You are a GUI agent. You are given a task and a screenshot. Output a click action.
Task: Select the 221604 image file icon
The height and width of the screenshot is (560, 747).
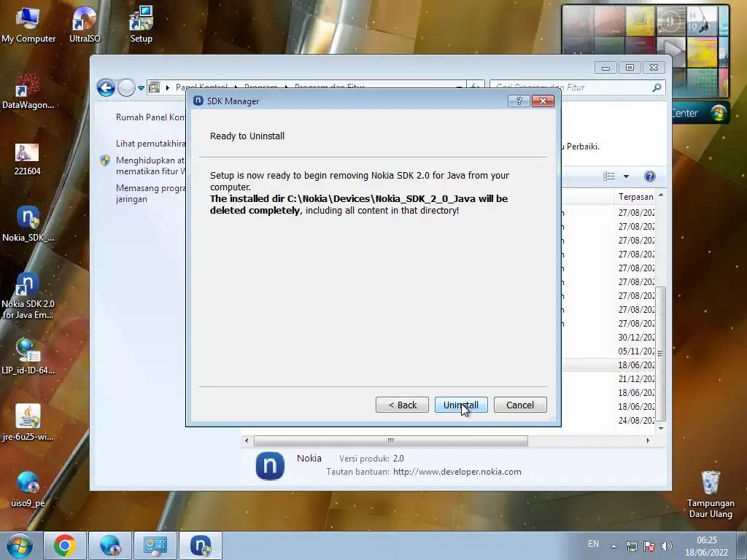click(x=27, y=160)
